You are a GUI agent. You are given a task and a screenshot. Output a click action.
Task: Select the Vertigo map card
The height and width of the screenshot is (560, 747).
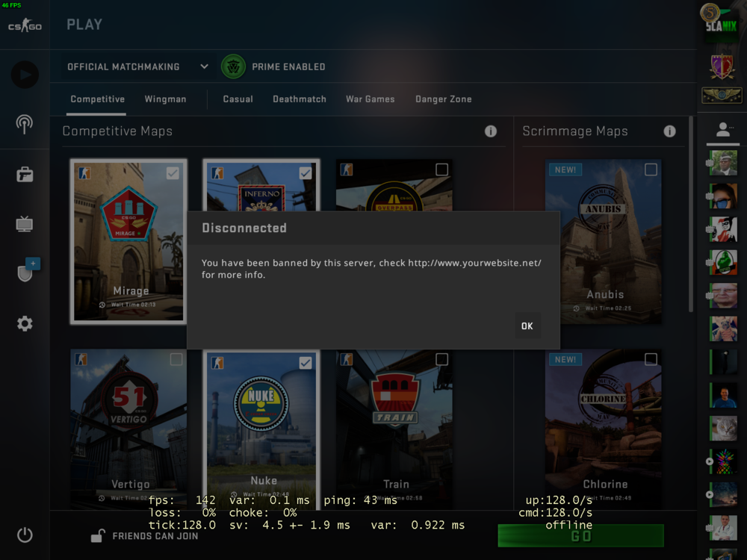pos(128,429)
